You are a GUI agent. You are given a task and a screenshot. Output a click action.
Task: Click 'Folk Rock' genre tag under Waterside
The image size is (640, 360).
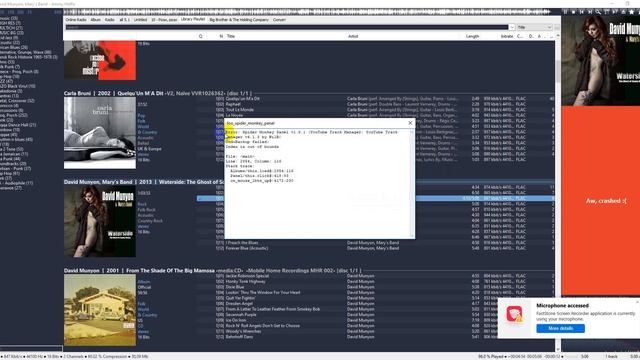[146, 210]
